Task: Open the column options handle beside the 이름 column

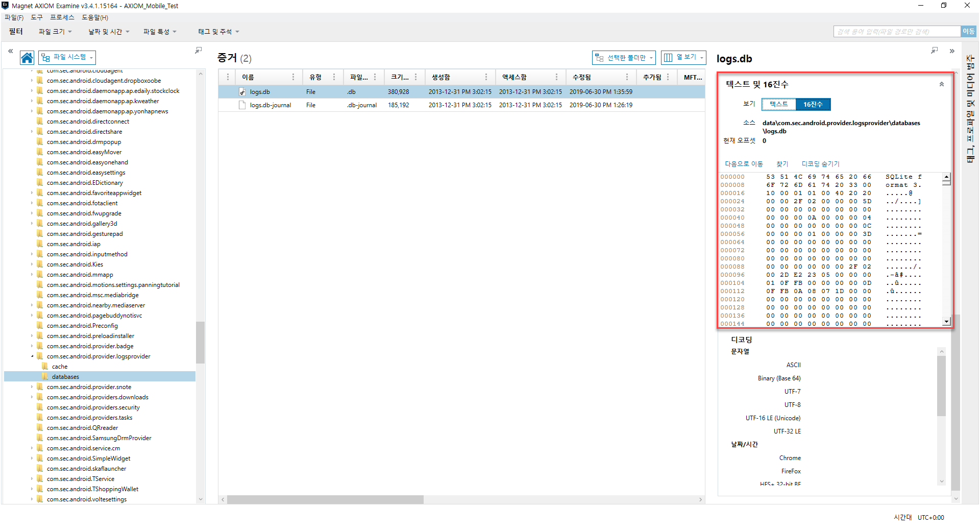Action: point(228,77)
